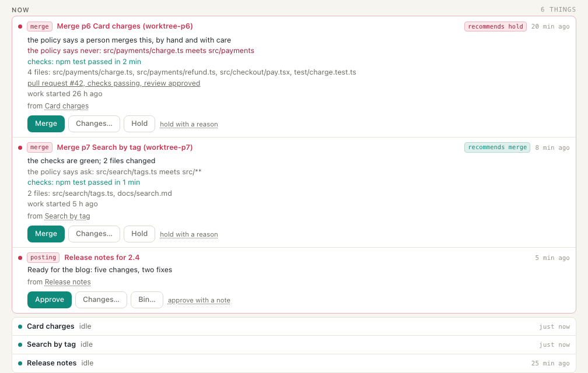588x373 pixels.
Task: Click the 'merge' tag on p6 Card charges
Action: 40,27
